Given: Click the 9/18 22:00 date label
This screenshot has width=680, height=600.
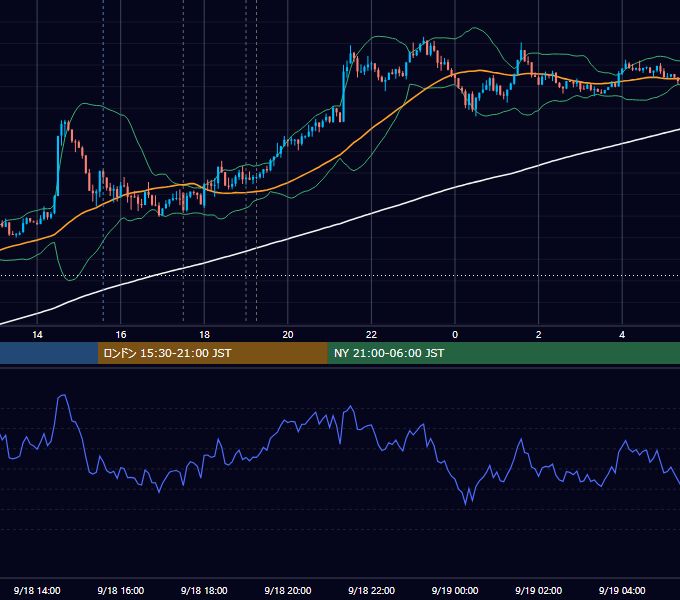Looking at the screenshot, I should tap(371, 590).
